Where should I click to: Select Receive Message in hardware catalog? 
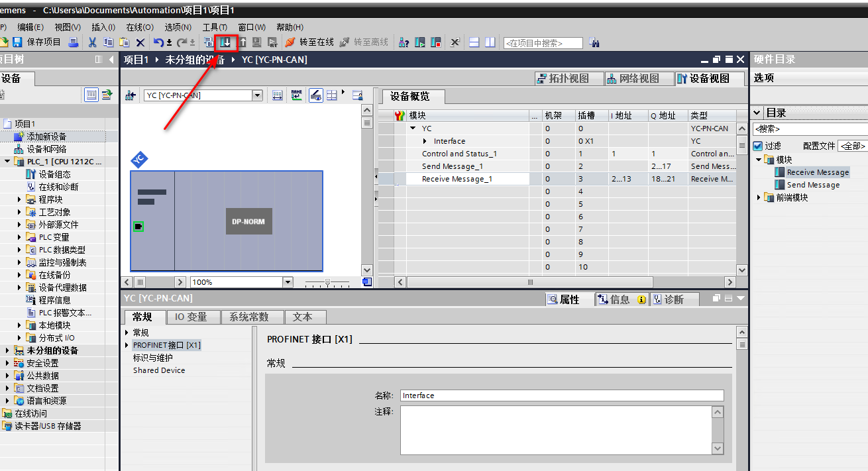click(817, 172)
